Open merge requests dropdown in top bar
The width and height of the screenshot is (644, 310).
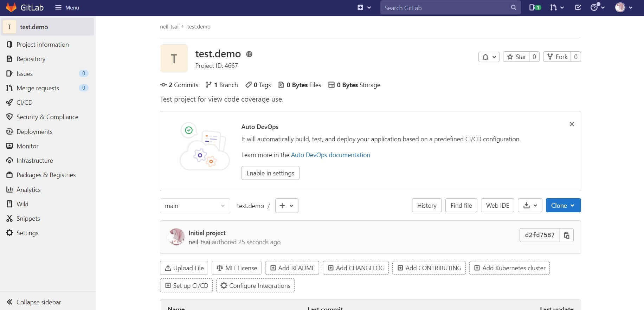tap(557, 7)
